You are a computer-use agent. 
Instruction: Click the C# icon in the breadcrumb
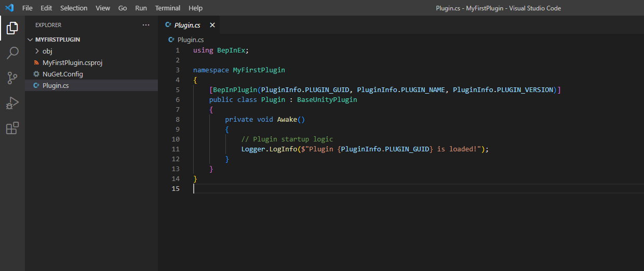tap(171, 40)
